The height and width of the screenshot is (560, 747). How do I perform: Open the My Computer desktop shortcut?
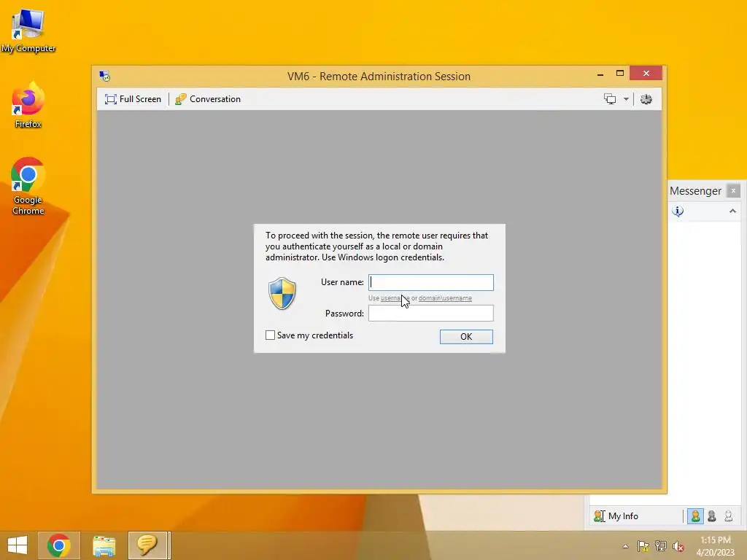tap(28, 31)
